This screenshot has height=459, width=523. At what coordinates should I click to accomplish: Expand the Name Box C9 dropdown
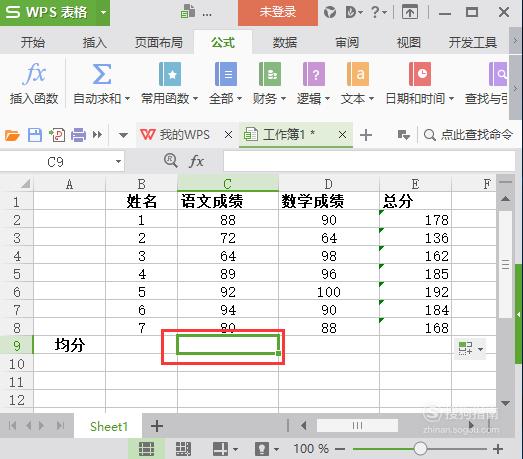click(118, 162)
